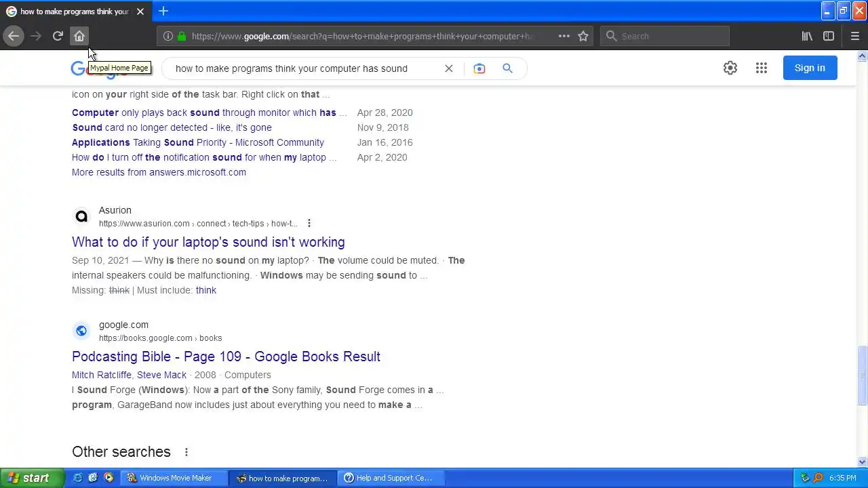Close the Google search tab
The width and height of the screenshot is (868, 488).
pyautogui.click(x=140, y=12)
